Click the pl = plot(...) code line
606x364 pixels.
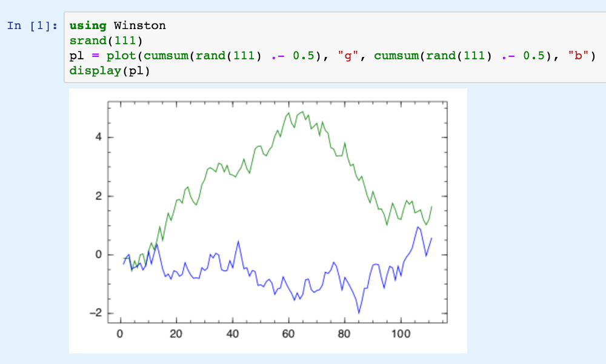click(332, 56)
